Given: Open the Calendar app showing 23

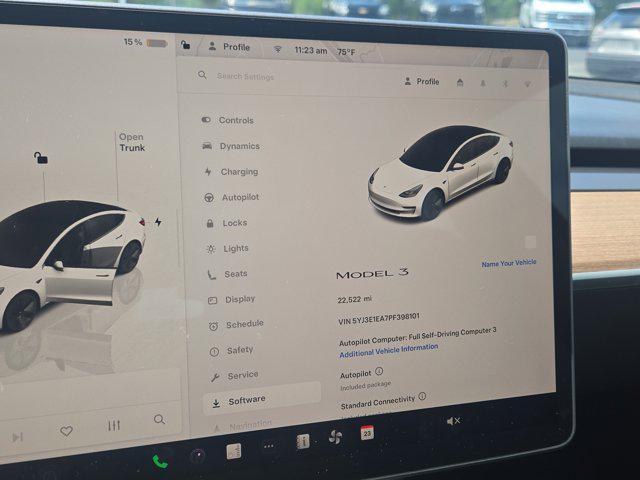Looking at the screenshot, I should (367, 432).
